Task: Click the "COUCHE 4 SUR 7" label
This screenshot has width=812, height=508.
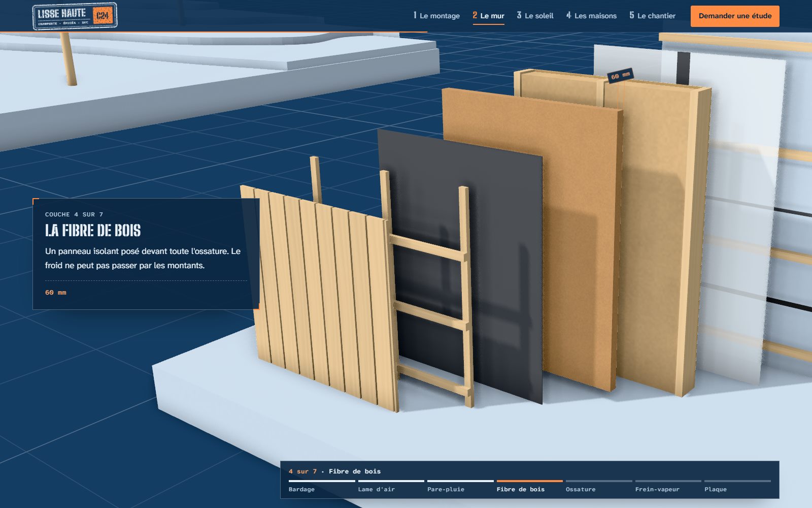Action: 74,214
